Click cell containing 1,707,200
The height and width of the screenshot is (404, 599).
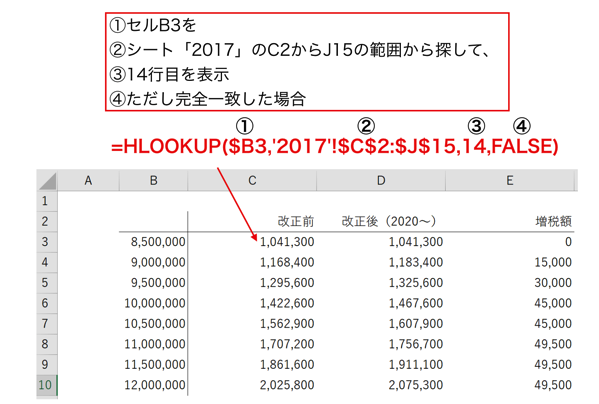click(x=252, y=344)
